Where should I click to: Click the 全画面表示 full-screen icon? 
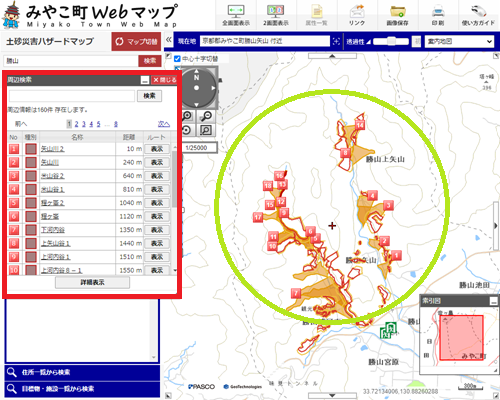point(236,15)
